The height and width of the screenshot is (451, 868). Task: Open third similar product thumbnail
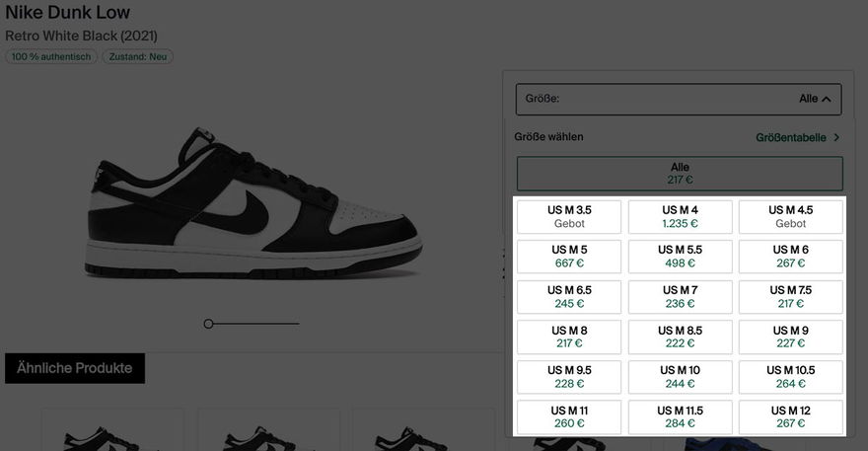click(424, 430)
